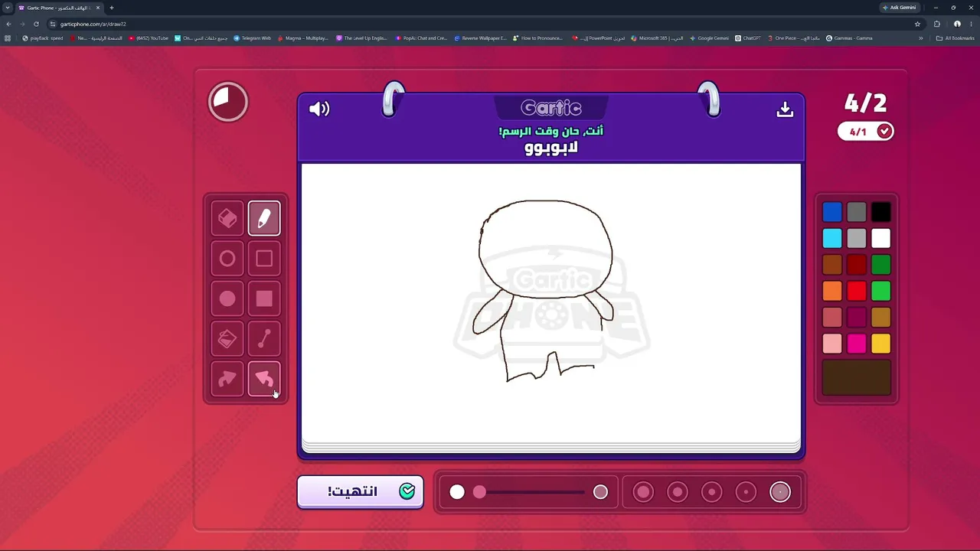Pick the golden brown color swatch
980x551 pixels.
pyautogui.click(x=881, y=318)
